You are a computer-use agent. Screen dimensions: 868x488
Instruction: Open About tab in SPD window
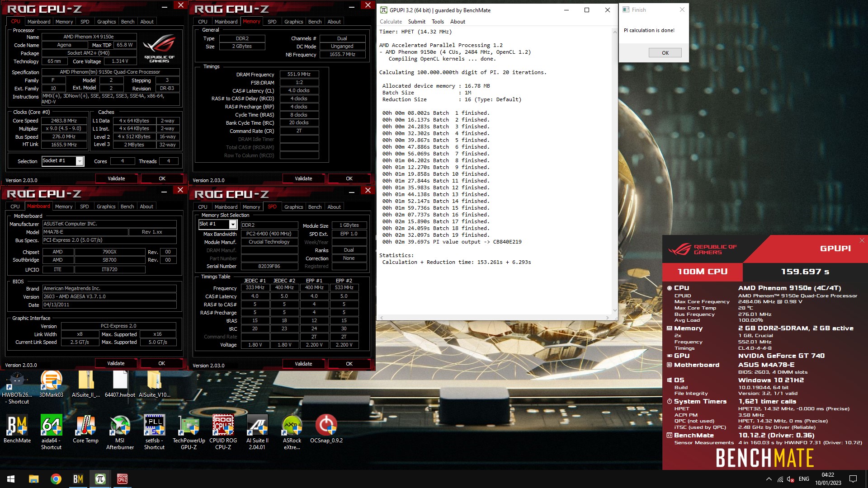coord(334,207)
